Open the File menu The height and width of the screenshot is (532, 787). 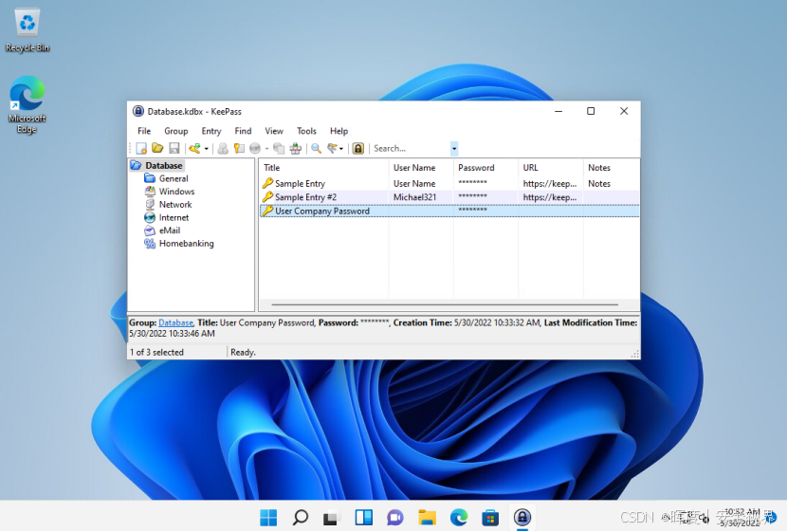click(144, 131)
